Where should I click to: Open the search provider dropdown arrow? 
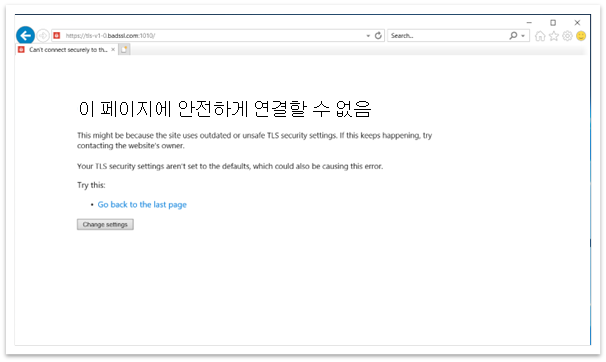523,36
